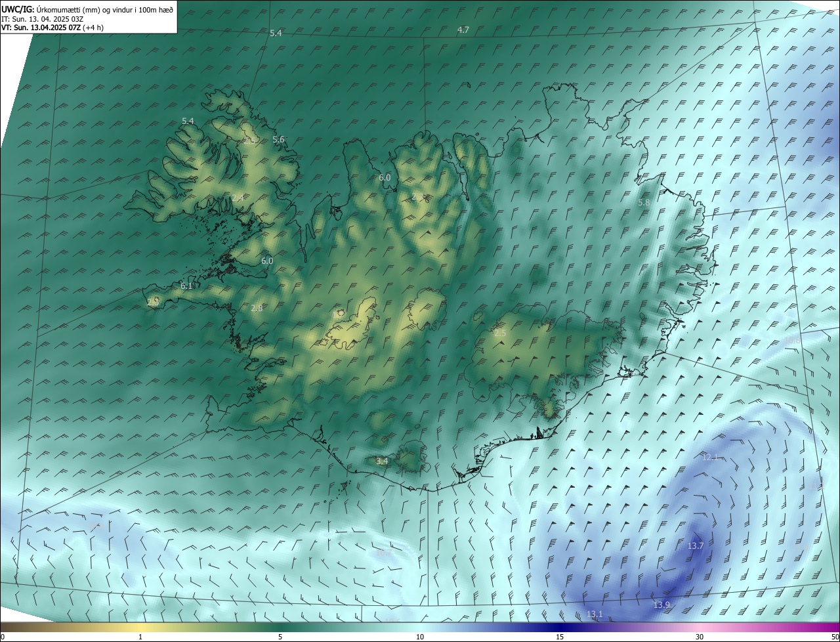This screenshot has width=840, height=642.
Task: Click the '6.1' value label
Action: [x=186, y=286]
